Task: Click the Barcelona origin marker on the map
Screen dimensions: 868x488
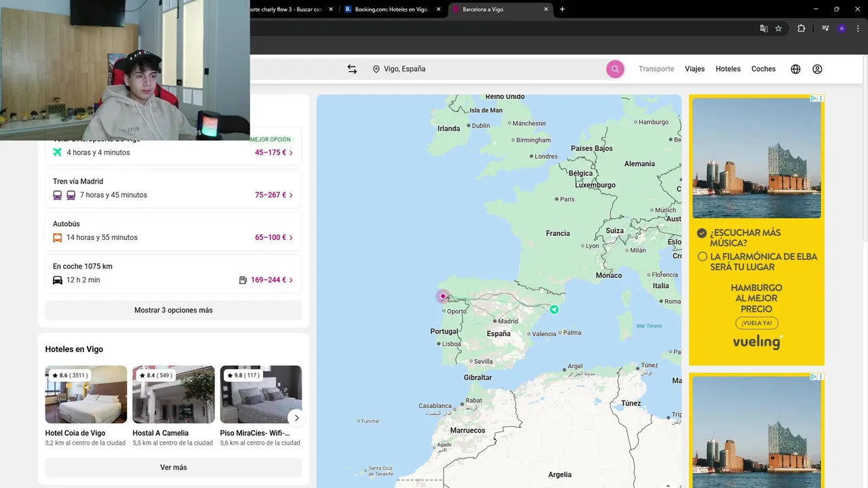Action: click(554, 310)
